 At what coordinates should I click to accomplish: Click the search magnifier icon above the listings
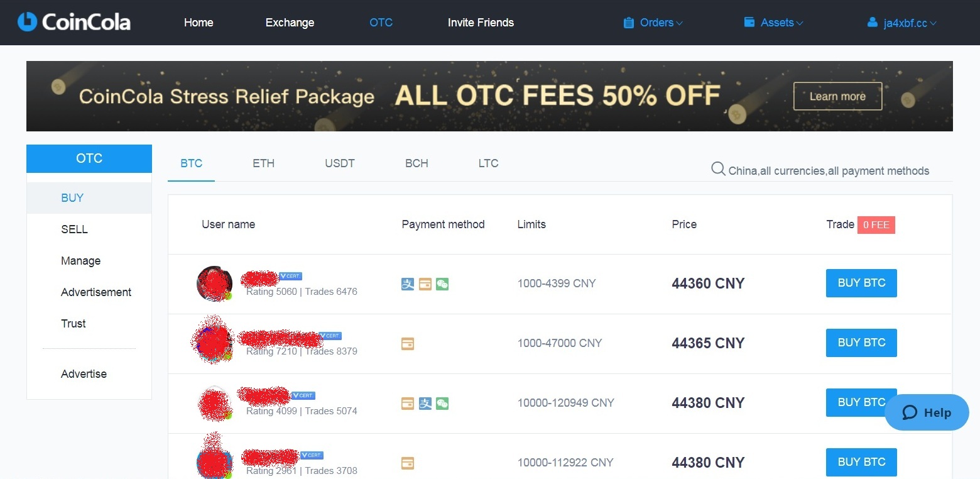[718, 169]
